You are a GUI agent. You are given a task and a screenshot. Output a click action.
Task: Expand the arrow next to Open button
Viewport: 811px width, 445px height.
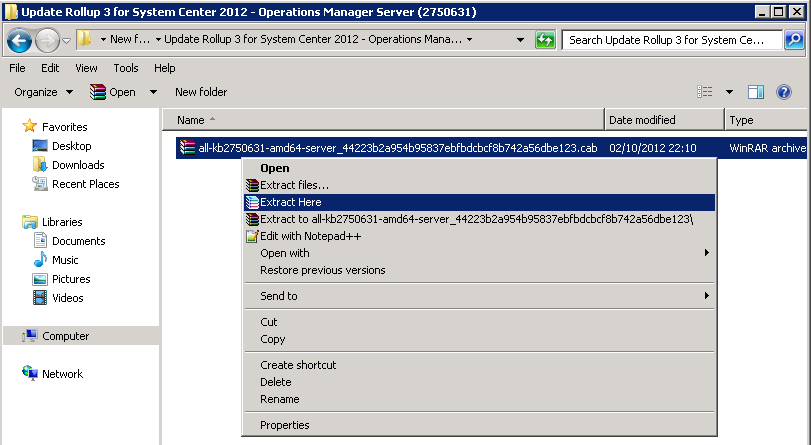click(x=153, y=92)
